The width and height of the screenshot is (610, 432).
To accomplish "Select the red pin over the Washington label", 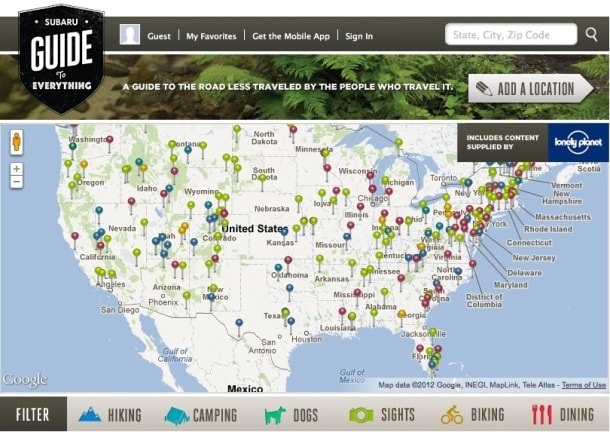I will coord(110,139).
